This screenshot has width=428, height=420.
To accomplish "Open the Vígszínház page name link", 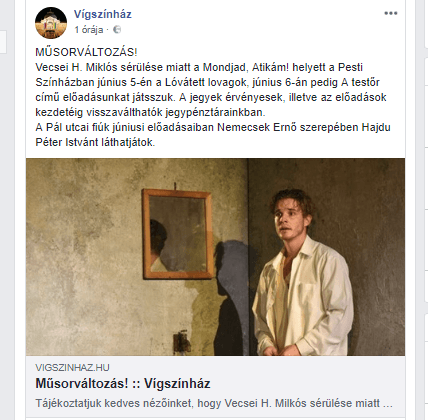I will point(103,14).
